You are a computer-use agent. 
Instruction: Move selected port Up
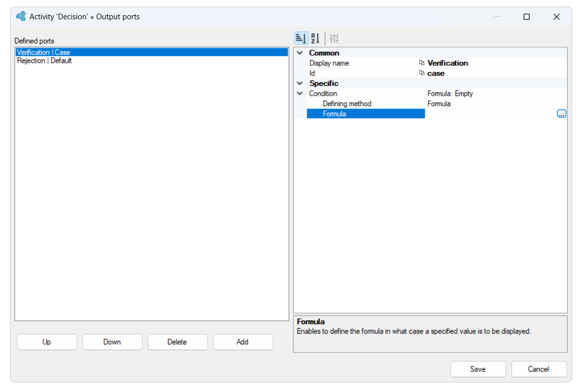pos(47,342)
